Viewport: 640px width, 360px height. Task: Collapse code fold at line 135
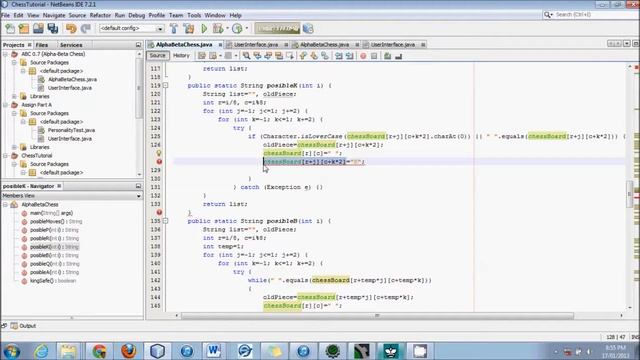coord(165,221)
